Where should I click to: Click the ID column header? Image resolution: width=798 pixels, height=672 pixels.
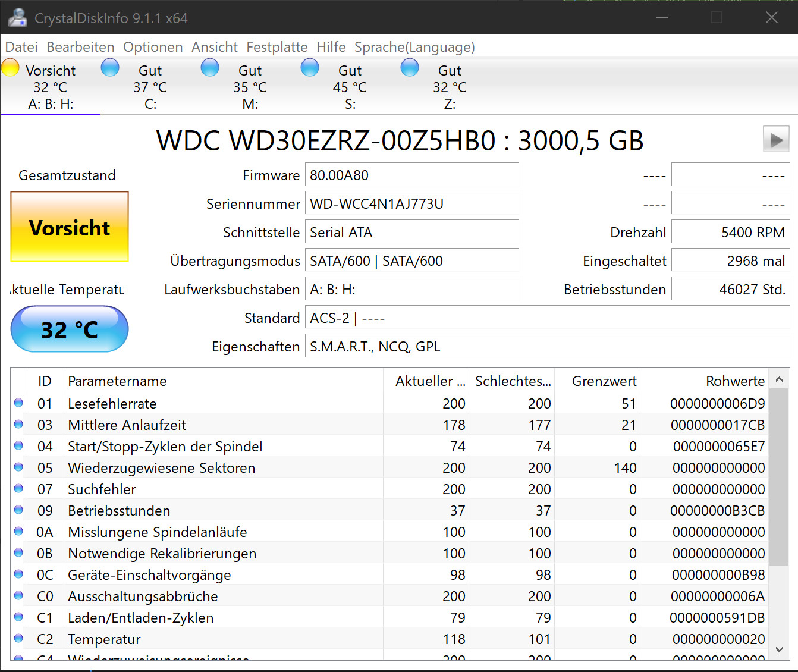(45, 381)
